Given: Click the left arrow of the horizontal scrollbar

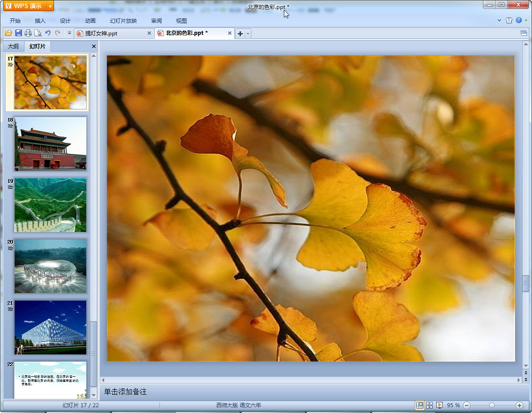Looking at the screenshot, I should 103,380.
